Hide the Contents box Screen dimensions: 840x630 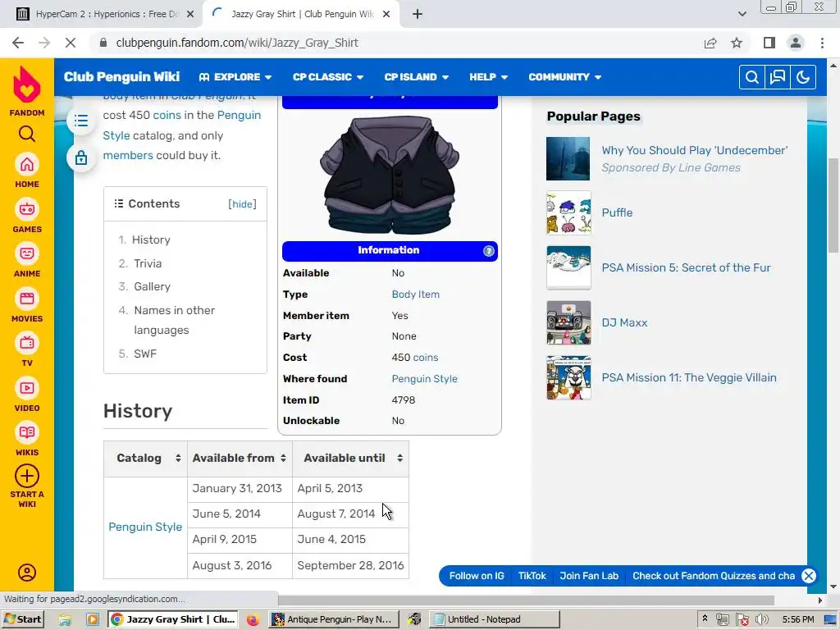tap(242, 204)
